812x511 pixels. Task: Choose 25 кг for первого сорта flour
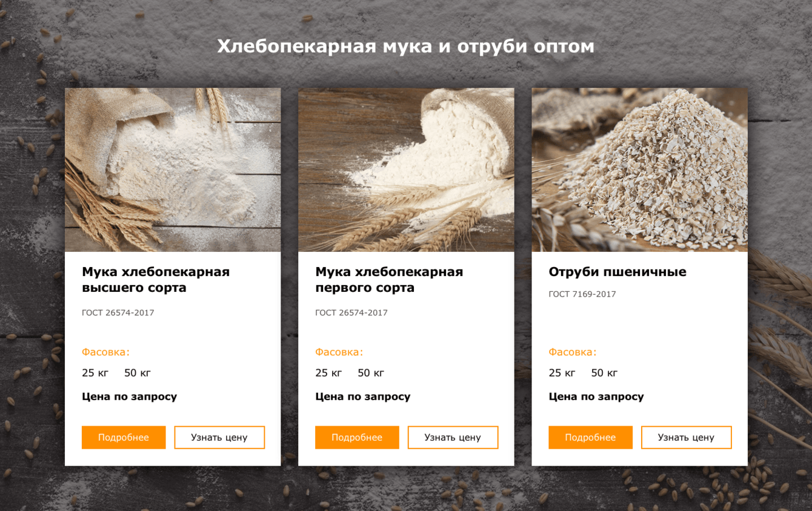(328, 373)
